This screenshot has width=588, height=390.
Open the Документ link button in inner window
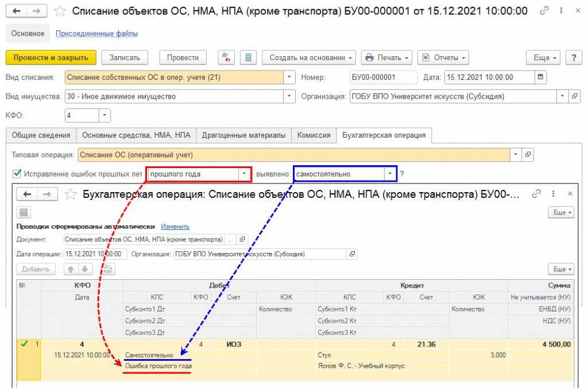tap(242, 239)
